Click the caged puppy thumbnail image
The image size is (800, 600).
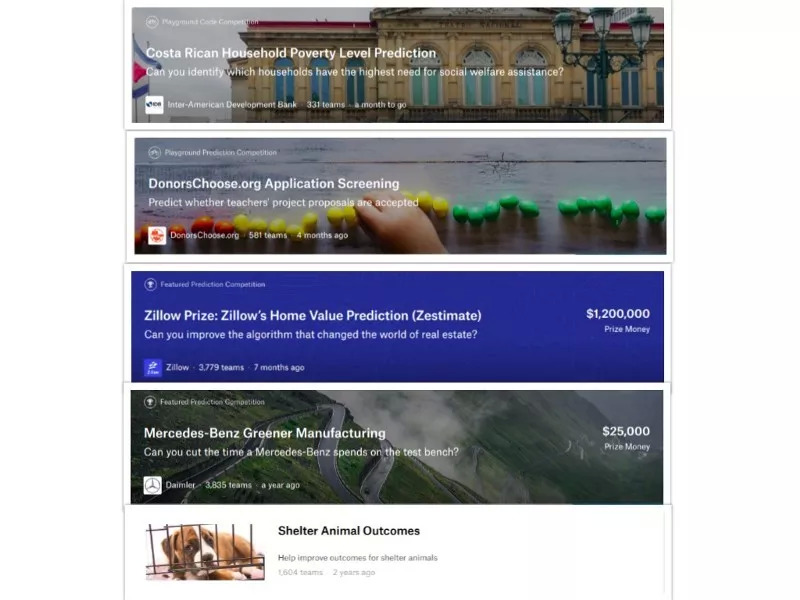coord(205,552)
